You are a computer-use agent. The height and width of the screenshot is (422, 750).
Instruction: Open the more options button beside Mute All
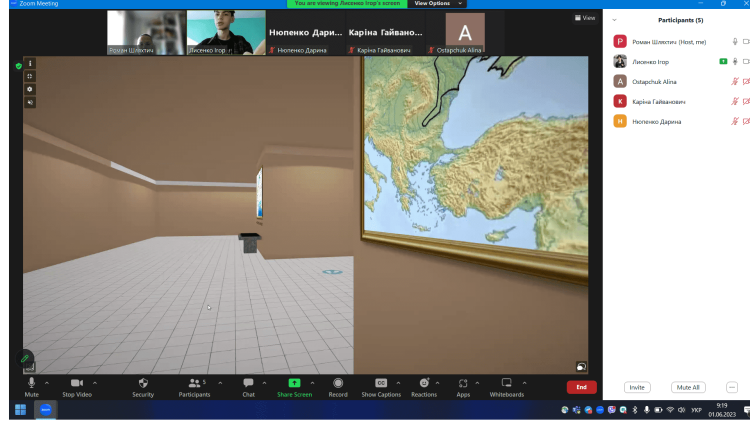[x=731, y=387]
